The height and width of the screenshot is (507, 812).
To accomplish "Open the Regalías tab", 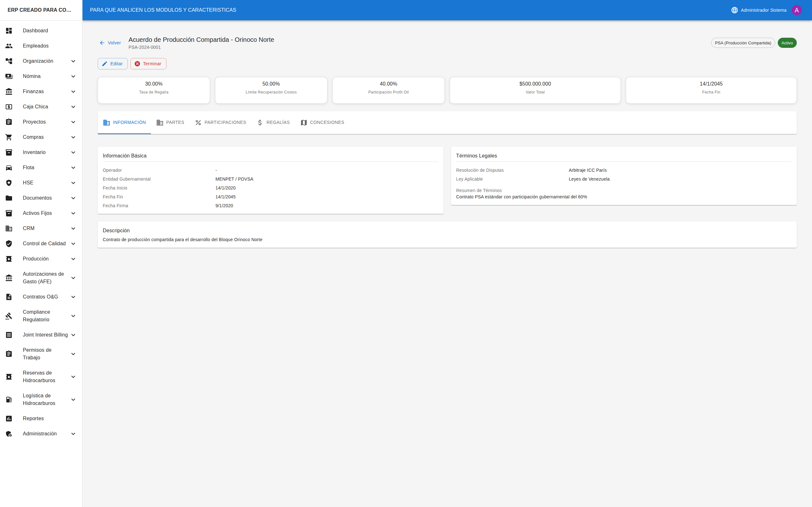I will [x=273, y=122].
